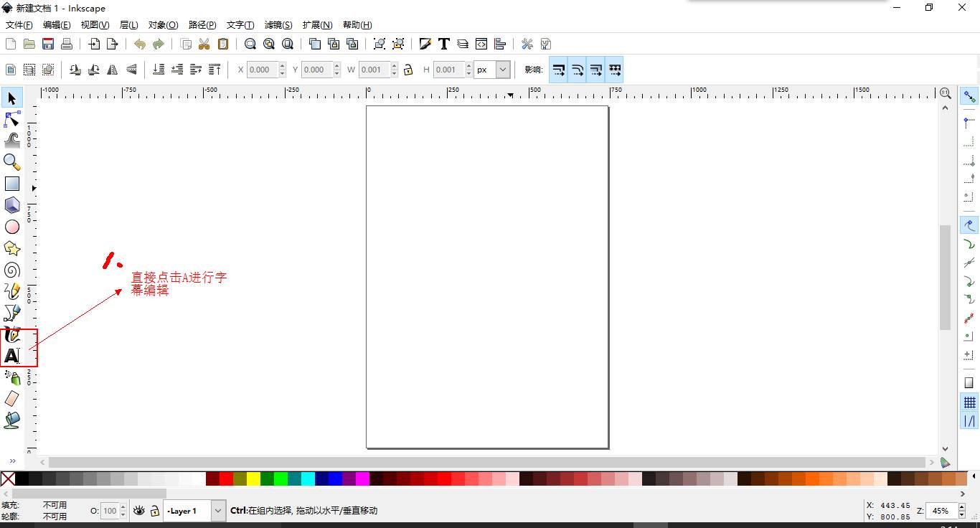Select the Zoom magnifier tool in toolbox

pyautogui.click(x=12, y=162)
